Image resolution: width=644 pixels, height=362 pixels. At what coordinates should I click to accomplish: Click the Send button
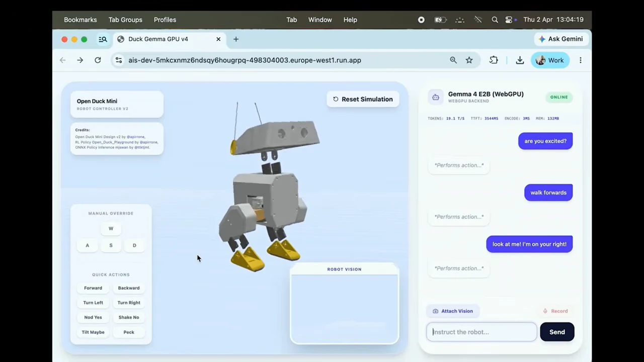pyautogui.click(x=557, y=332)
